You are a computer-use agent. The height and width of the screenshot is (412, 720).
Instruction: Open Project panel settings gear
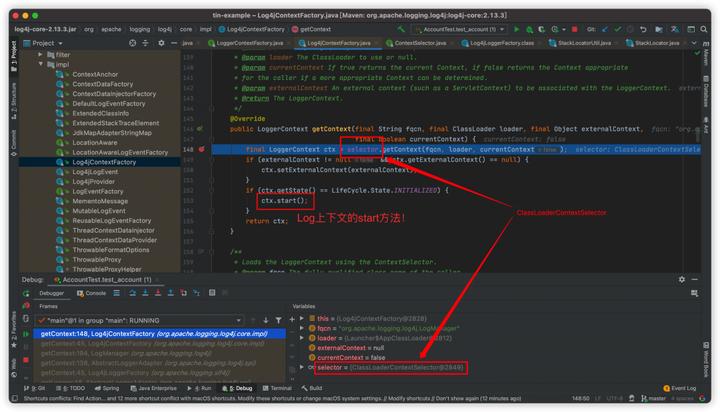(161, 43)
